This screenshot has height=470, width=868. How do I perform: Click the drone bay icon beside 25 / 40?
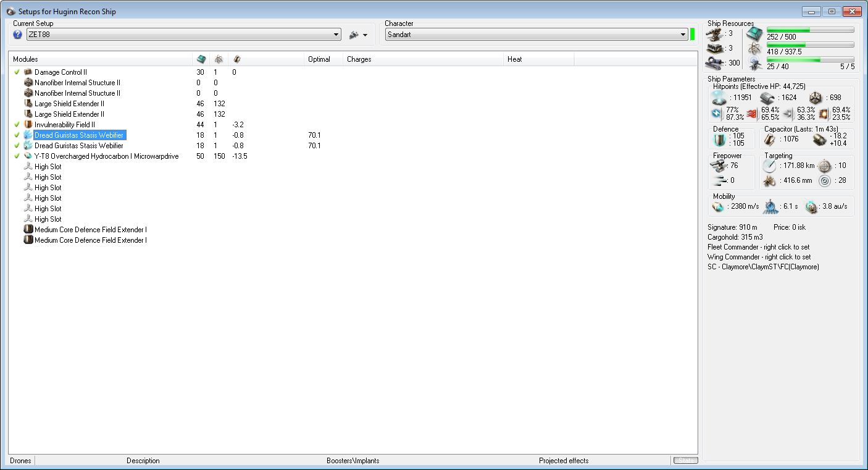tap(754, 62)
